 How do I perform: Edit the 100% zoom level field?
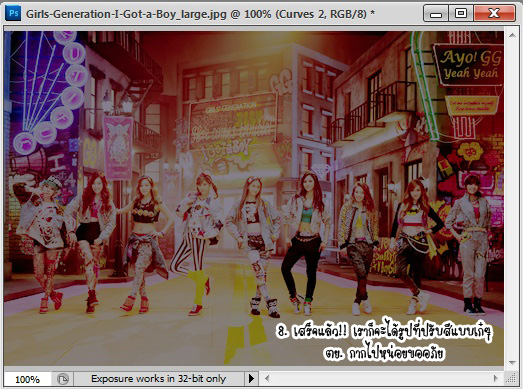[28, 379]
